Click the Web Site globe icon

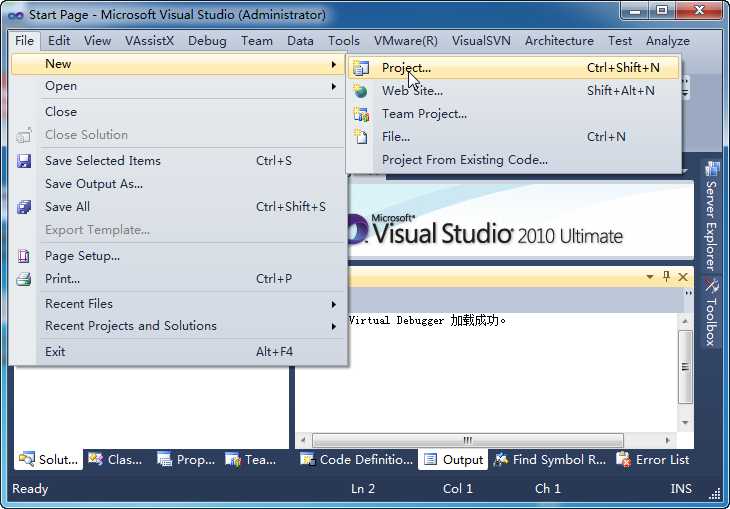[x=360, y=91]
